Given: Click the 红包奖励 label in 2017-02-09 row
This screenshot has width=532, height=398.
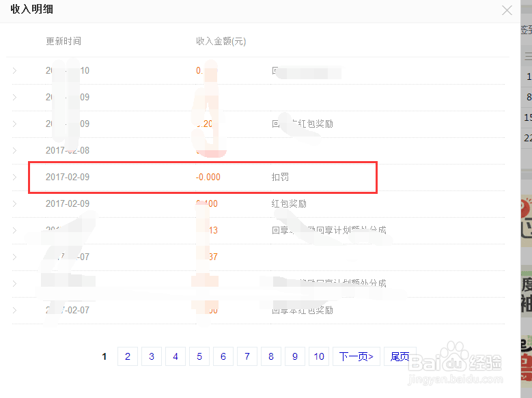Looking at the screenshot, I should pos(289,203).
